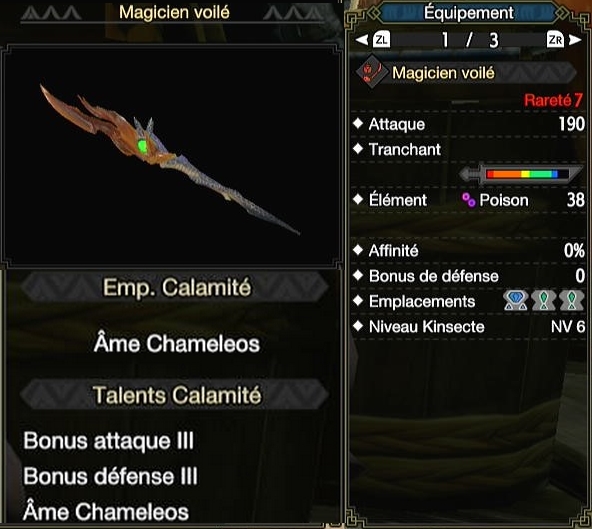Select equipped Âme Chameleos under Emp. Calamité

pos(177,343)
